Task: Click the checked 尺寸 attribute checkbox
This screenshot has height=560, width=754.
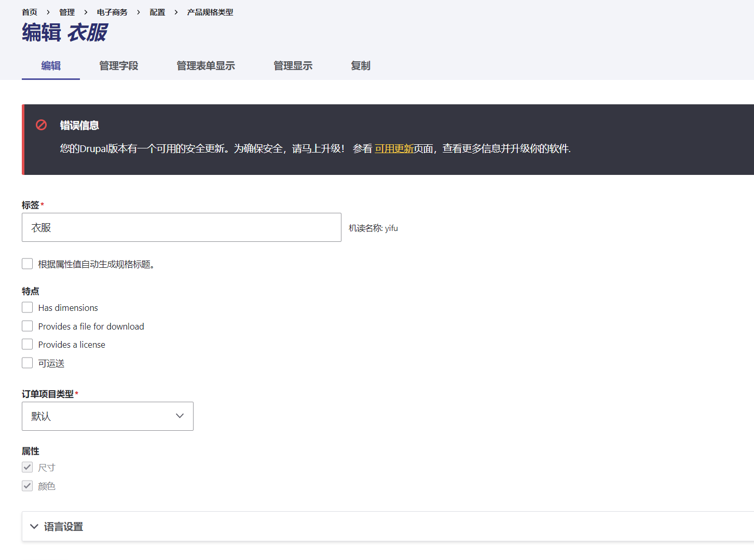Action: click(28, 467)
